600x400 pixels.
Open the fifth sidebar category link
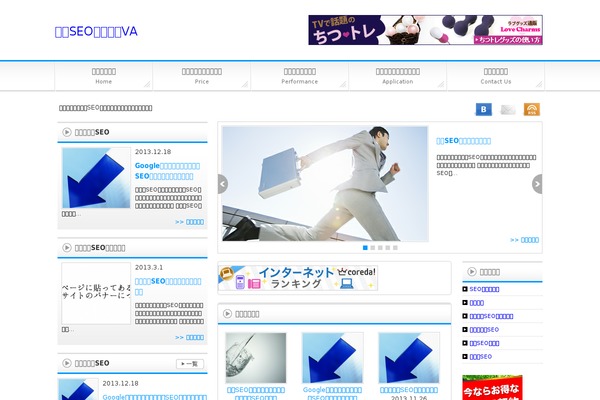point(484,343)
